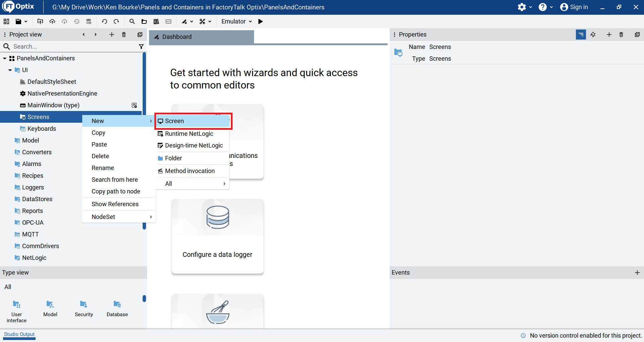Switch to the Dashboard tab
This screenshot has height=342, width=644.
point(201,37)
